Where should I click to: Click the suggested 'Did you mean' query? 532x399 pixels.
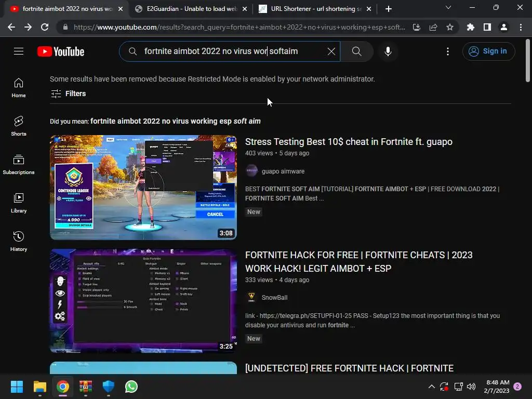[176, 121]
